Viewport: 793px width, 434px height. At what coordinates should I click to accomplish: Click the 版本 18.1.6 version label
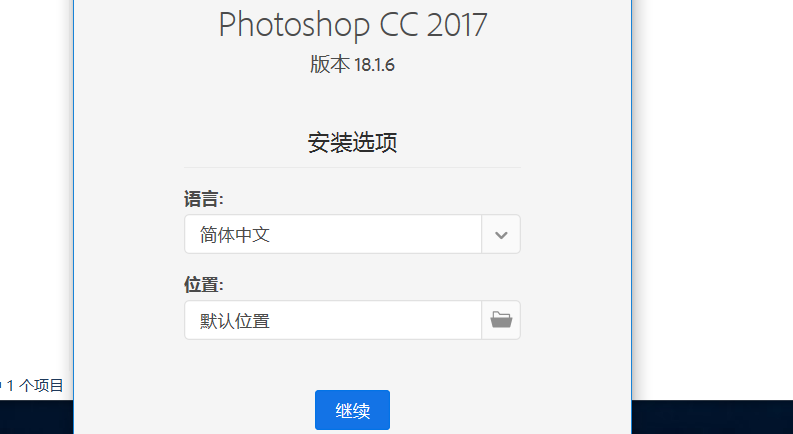click(x=352, y=65)
